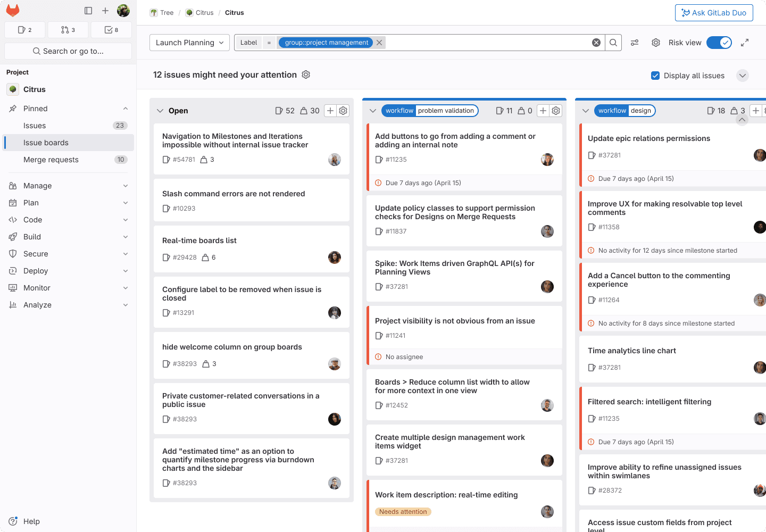Open settings for problem validation list
The width and height of the screenshot is (766, 532).
click(x=556, y=111)
